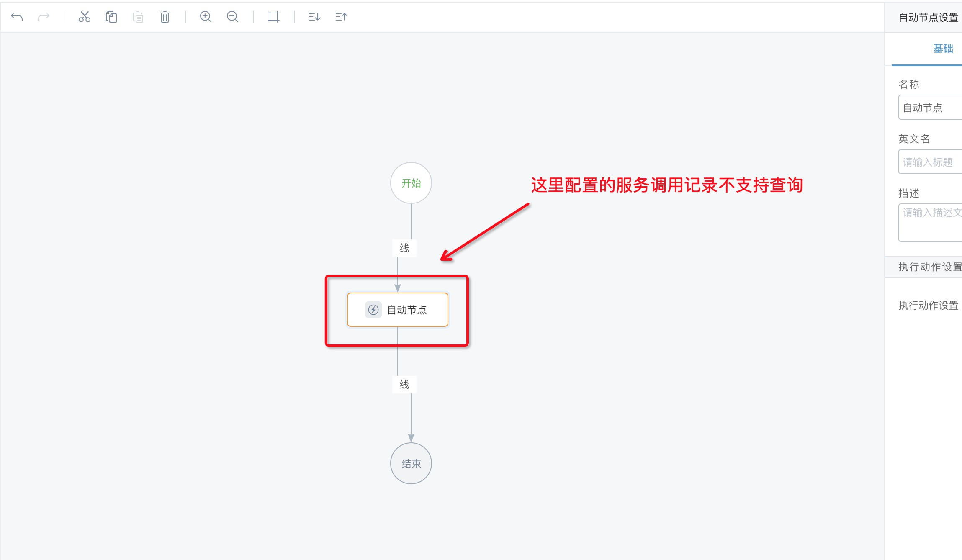The image size is (962, 560).
Task: Click the 英文名 input field
Action: tap(930, 162)
